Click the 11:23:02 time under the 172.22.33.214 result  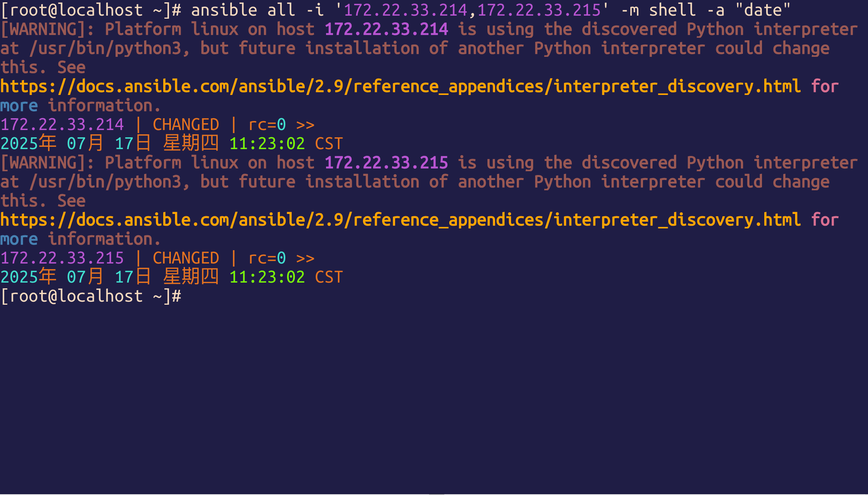267,144
